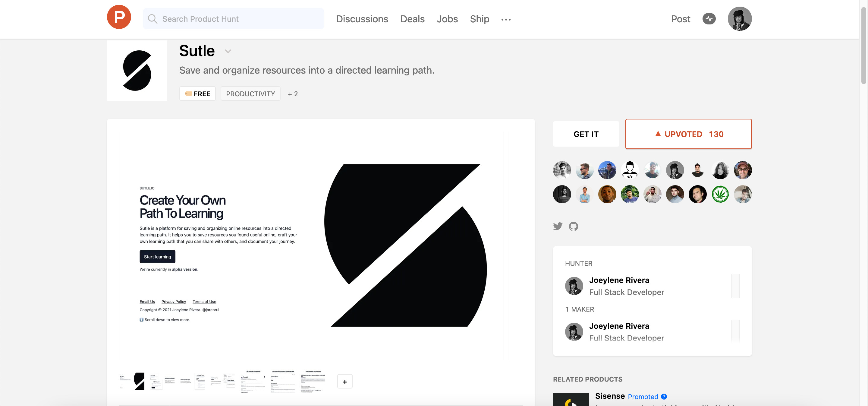Select 'Document your journey in profile page' thumbnail
This screenshot has width=868, height=406.
(283, 381)
